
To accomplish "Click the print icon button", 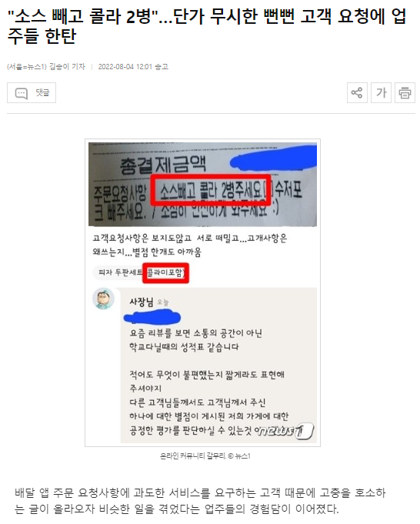I will 405,92.
